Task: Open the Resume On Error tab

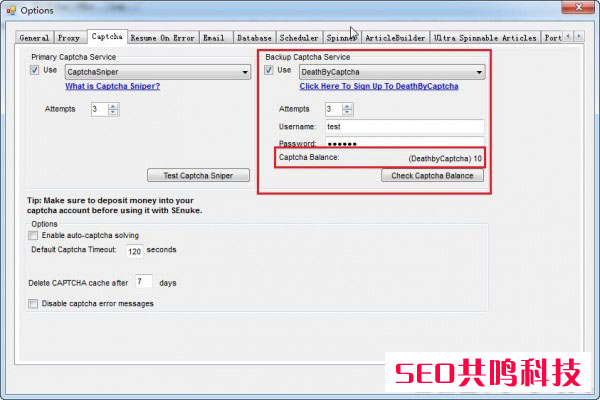Action: [163, 38]
